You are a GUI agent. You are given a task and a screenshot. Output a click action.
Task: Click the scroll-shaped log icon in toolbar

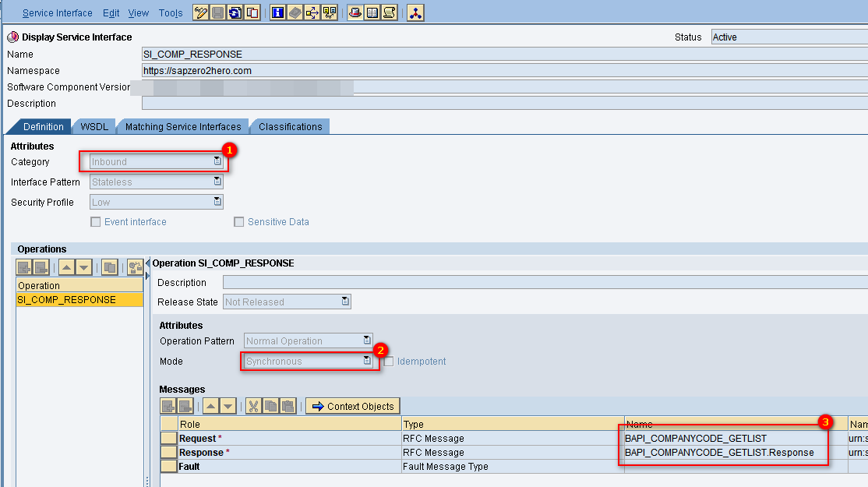(x=390, y=12)
